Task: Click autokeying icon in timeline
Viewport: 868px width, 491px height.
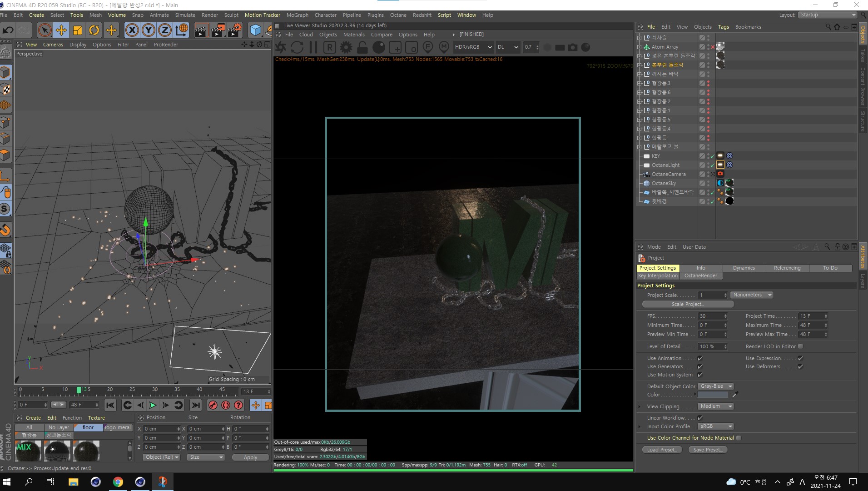Action: pos(226,405)
